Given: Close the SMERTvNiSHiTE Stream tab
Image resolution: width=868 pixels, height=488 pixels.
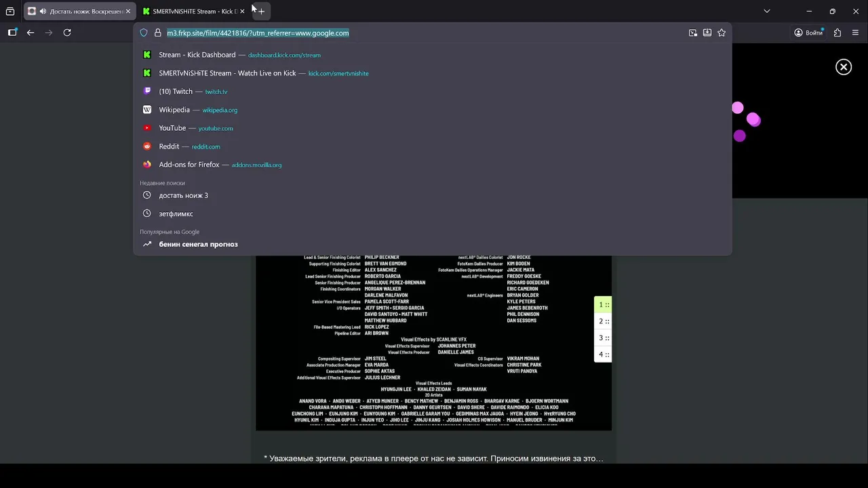Looking at the screenshot, I should pyautogui.click(x=242, y=12).
